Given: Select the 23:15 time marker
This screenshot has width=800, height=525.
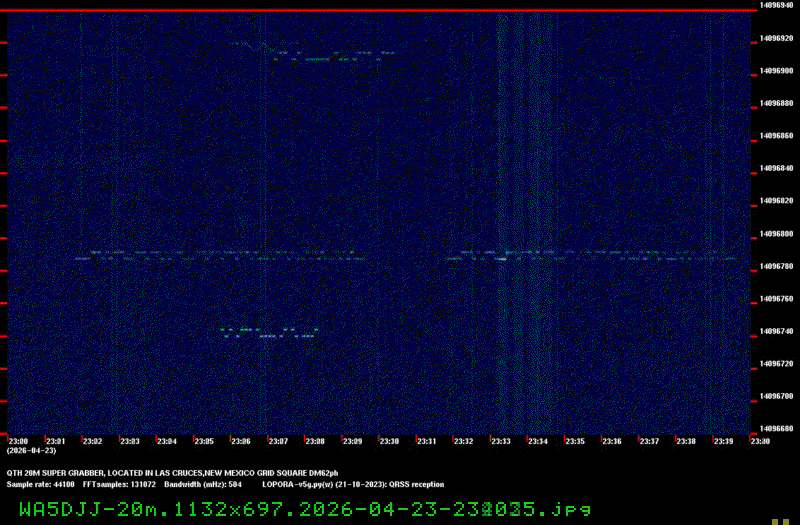Looking at the screenshot, I should click(574, 441).
